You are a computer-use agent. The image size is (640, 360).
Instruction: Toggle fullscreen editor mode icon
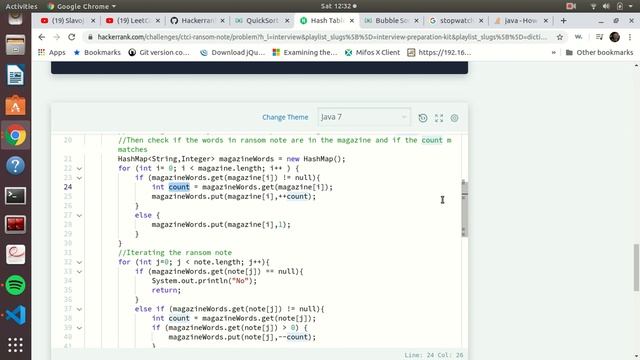[x=439, y=118]
